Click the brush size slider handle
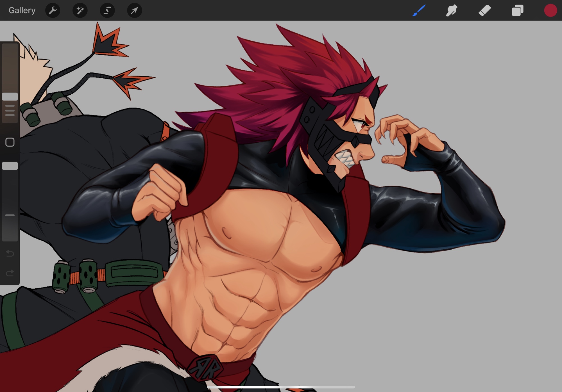562x392 pixels. (10, 97)
